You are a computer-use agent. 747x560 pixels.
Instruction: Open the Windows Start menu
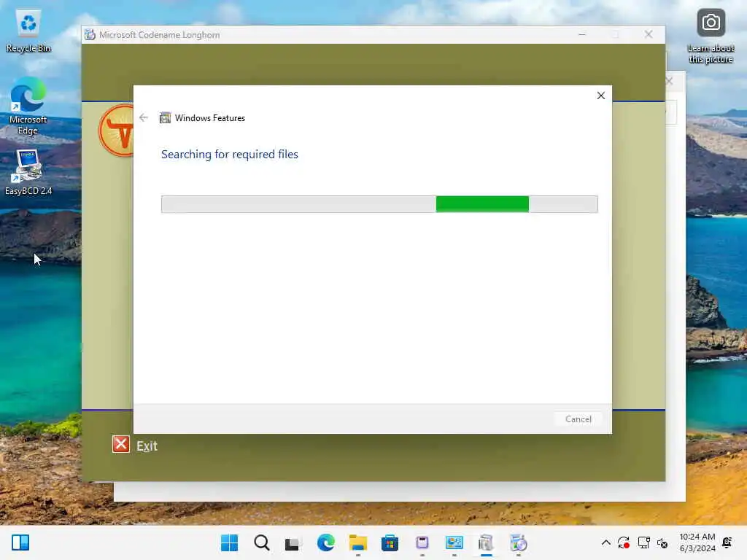229,542
